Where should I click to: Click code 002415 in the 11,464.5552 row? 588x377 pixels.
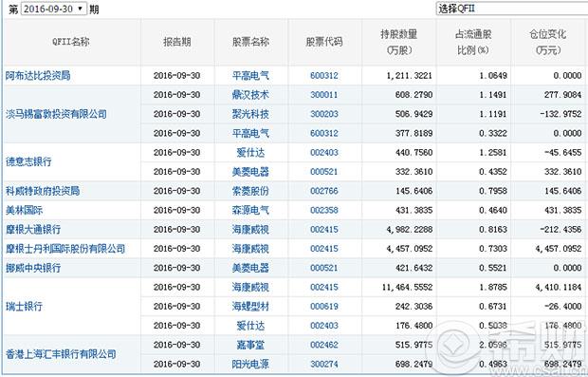click(x=324, y=287)
